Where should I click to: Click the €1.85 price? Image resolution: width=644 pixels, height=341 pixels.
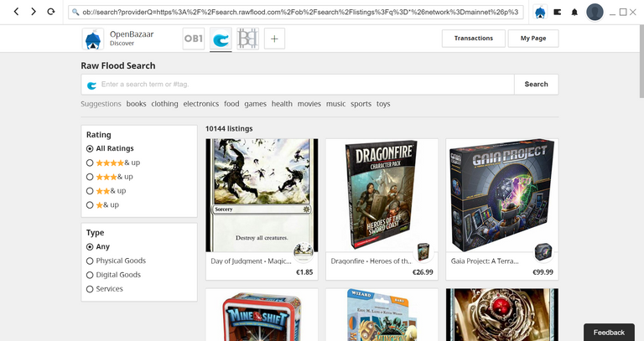click(x=304, y=272)
